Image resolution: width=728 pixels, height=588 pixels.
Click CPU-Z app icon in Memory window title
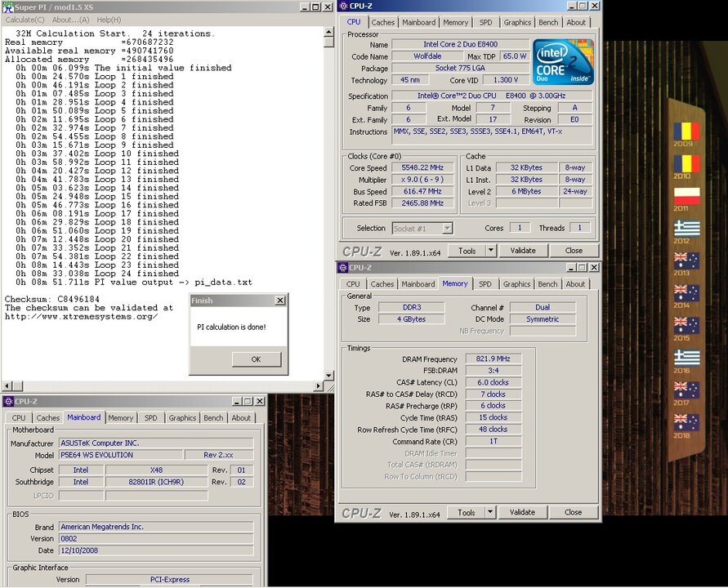tap(342, 268)
